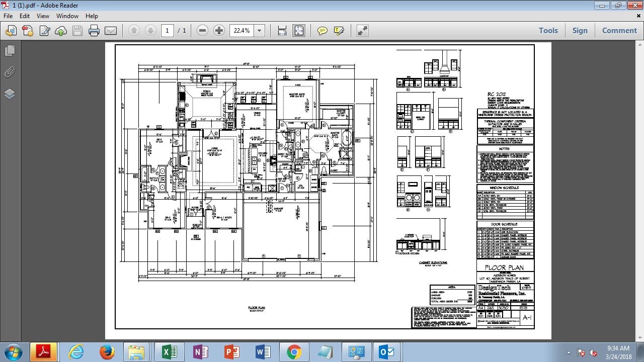Click inside the page number field
Screen dimensions: 644x362
point(168,31)
